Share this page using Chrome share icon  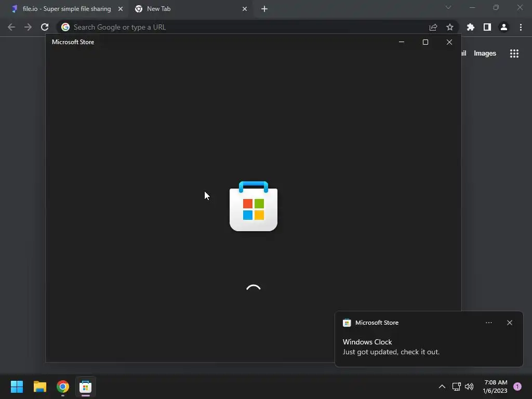point(433,27)
